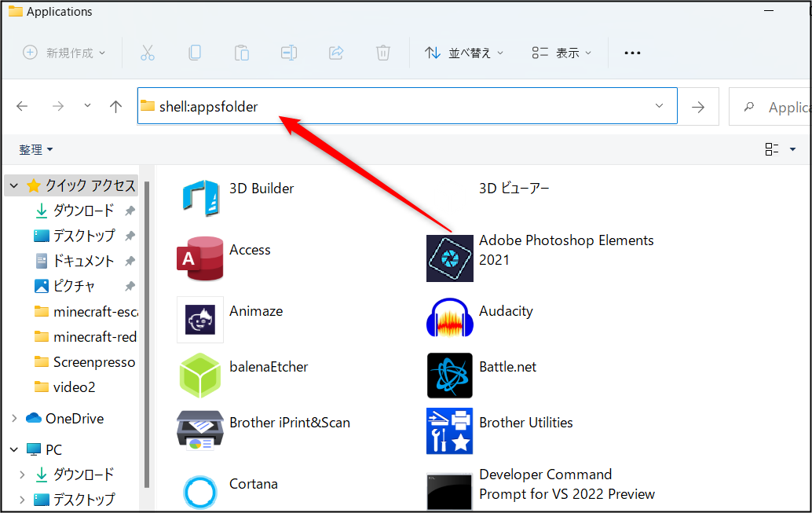
Task: Open the 整理 organize menu
Action: pos(36,150)
